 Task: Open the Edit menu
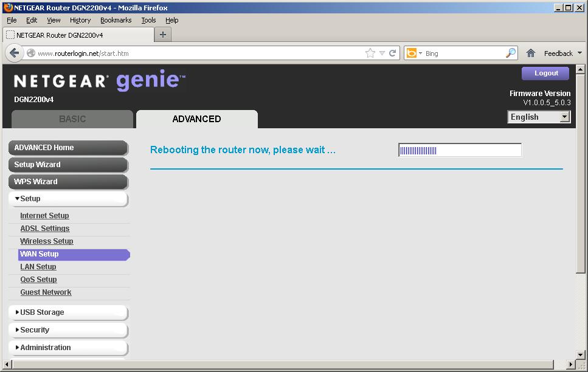32,20
